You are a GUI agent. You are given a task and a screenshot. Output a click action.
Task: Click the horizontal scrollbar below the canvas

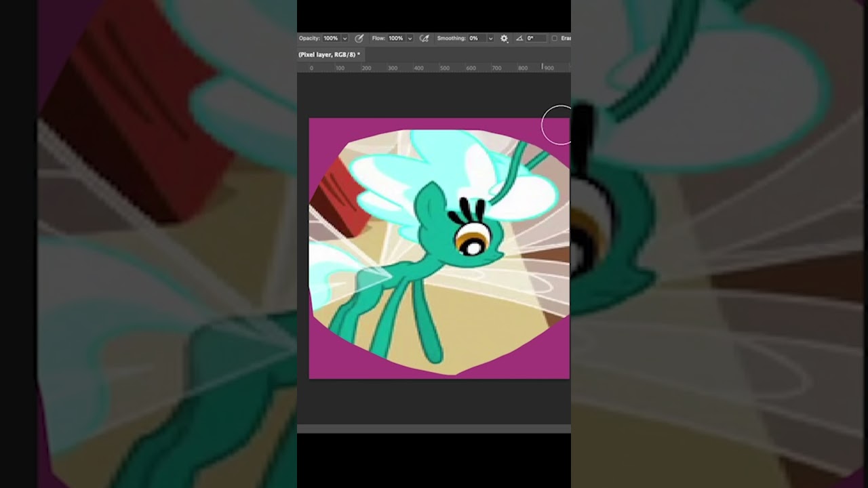pyautogui.click(x=434, y=428)
